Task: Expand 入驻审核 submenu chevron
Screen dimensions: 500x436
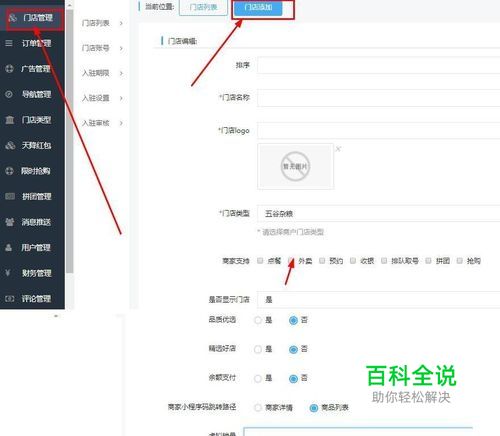Action: coord(121,123)
